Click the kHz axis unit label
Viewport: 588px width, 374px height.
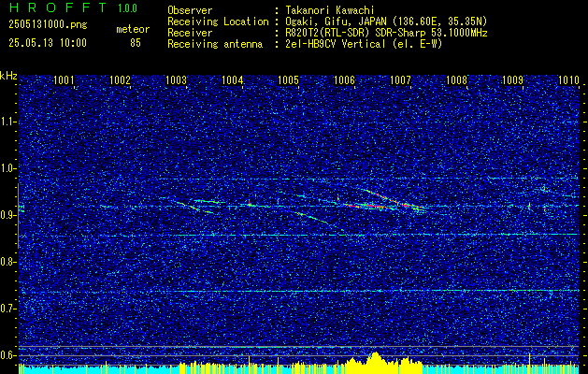tap(8, 76)
